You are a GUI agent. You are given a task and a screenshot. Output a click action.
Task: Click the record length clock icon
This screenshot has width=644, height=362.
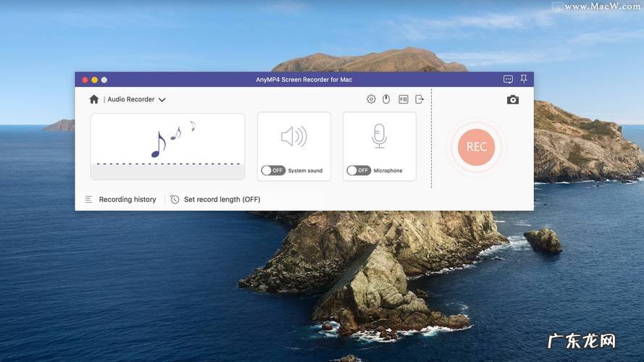tap(175, 200)
